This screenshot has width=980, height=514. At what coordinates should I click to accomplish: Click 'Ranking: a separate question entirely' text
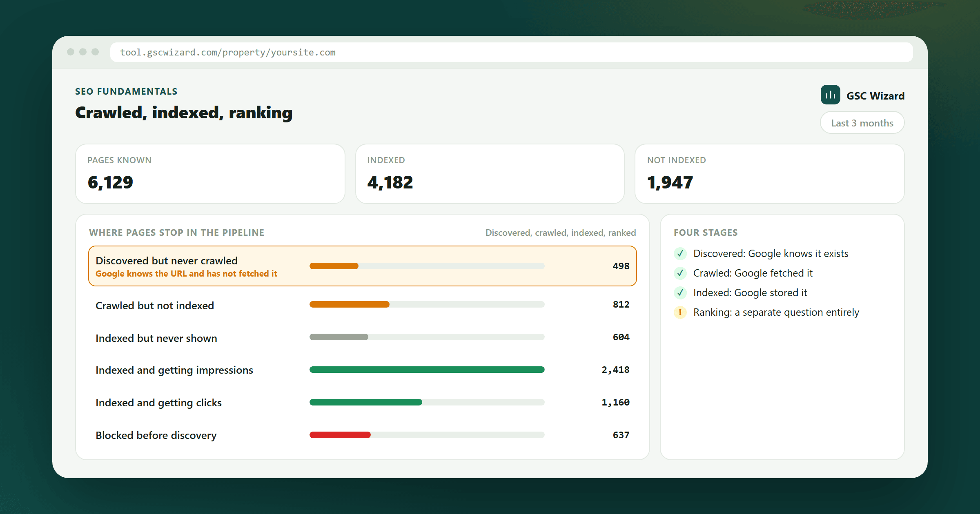[x=776, y=312]
